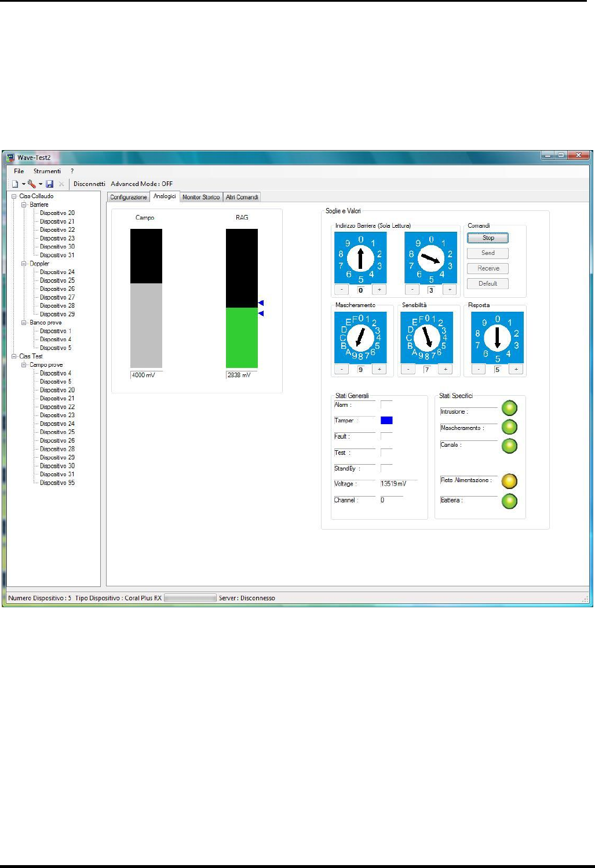This screenshot has height=868, width=595.
Task: Increase Sensibilità with the plus button
Action: point(446,370)
